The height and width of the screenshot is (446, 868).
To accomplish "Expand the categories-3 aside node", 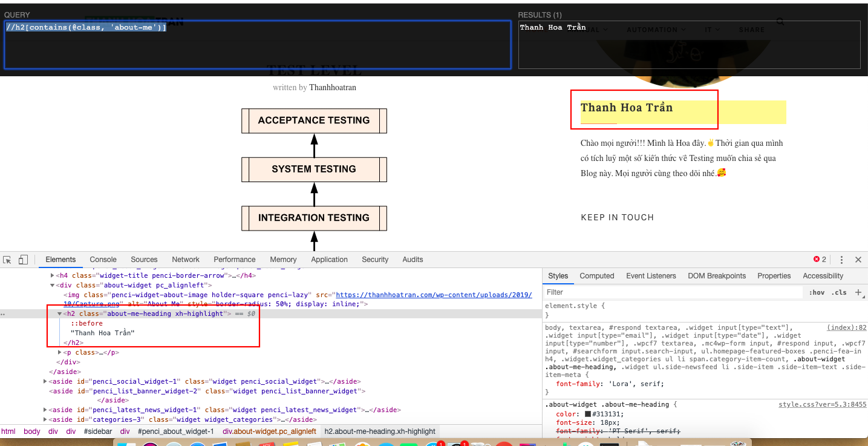I will tap(45, 420).
